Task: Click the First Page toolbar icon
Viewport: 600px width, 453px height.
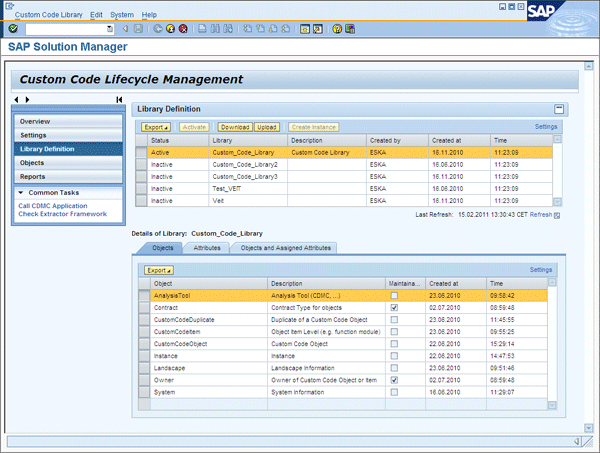Action: click(x=248, y=29)
